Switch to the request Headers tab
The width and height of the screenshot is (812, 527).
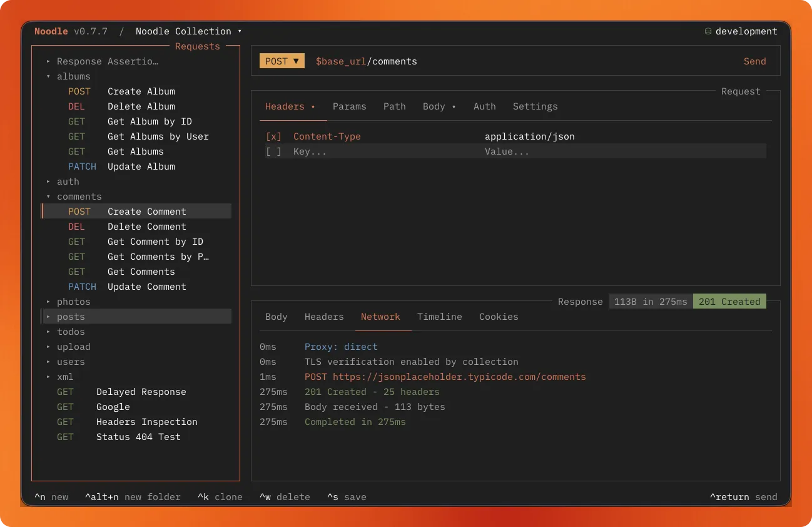[290, 106]
